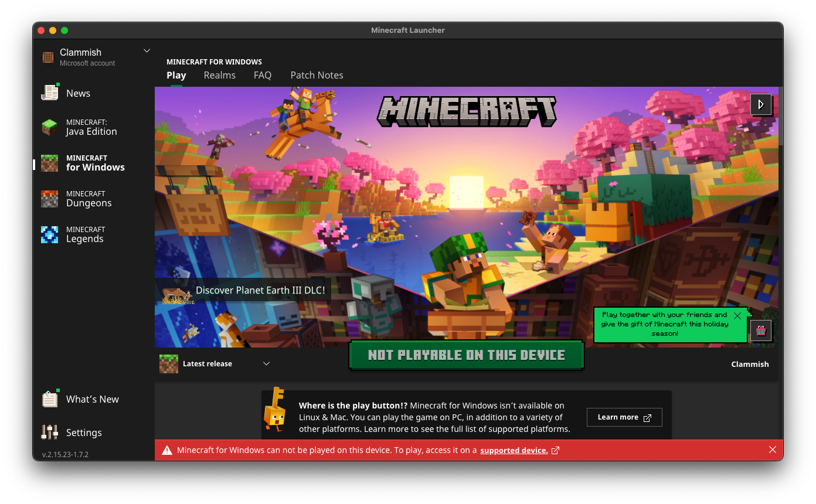Click the play arrow button on banner

tap(761, 104)
